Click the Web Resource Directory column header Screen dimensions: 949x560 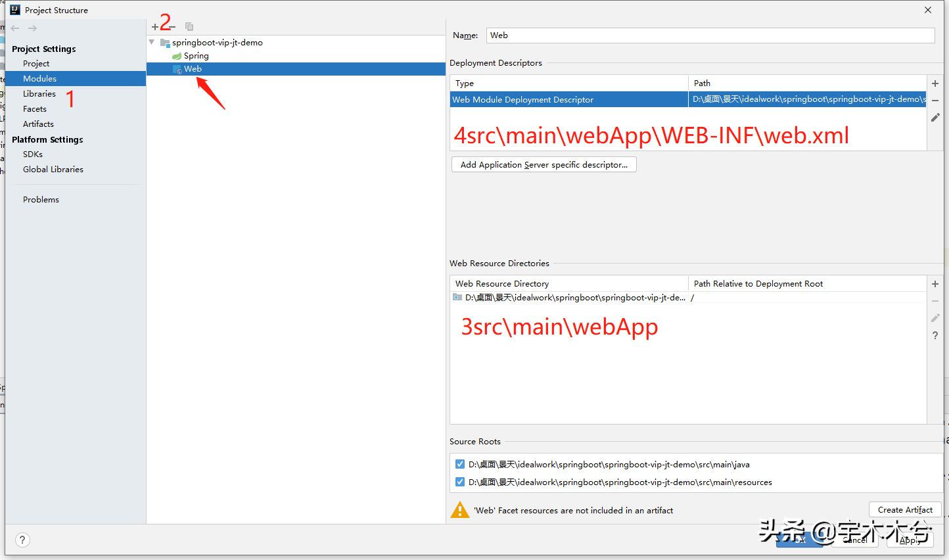(x=569, y=284)
